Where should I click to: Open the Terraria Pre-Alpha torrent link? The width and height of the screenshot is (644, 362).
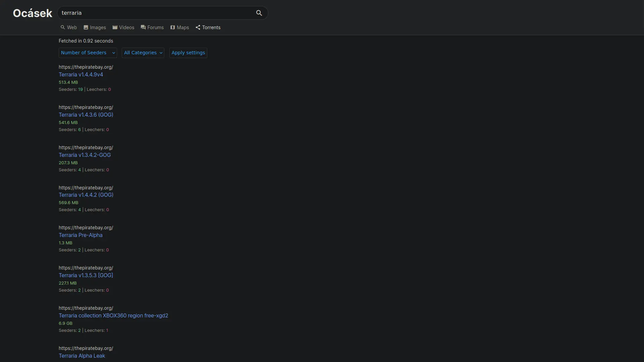pyautogui.click(x=80, y=235)
